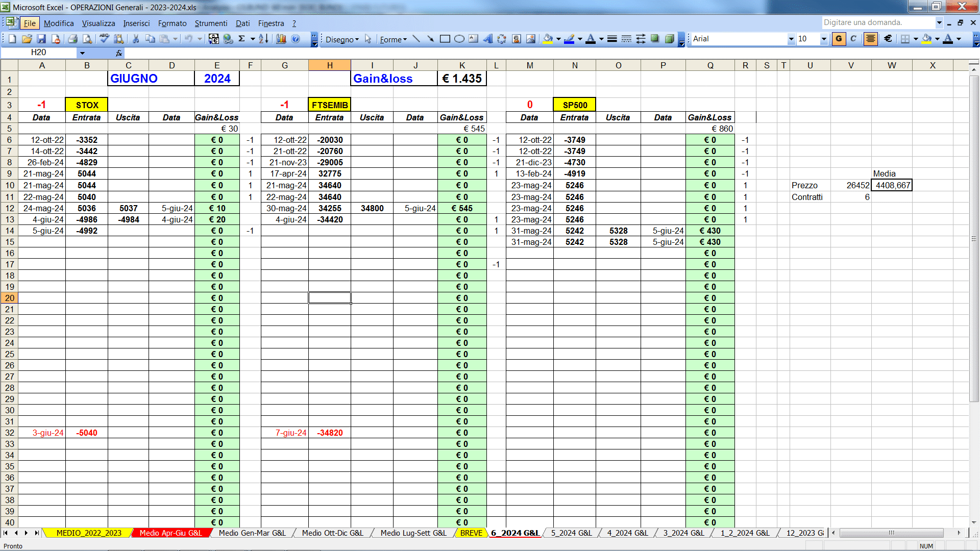
Task: Insert WordArt
Action: (488, 39)
